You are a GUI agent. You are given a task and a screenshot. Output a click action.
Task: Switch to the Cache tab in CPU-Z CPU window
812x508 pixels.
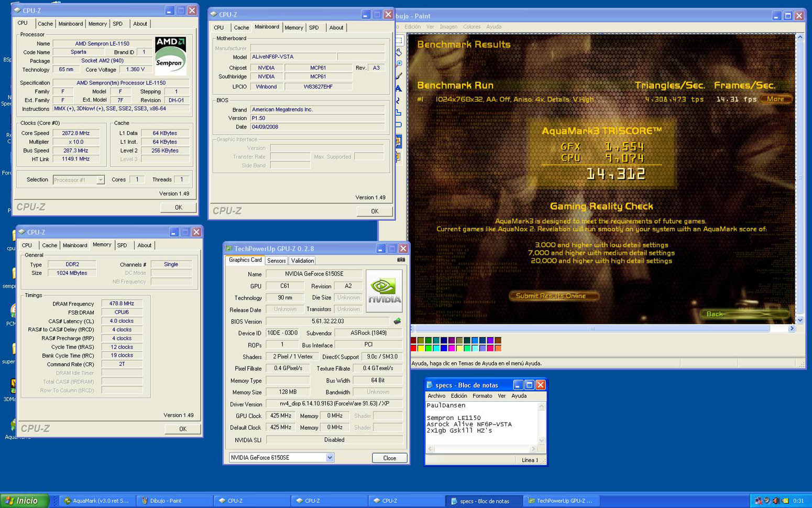pos(45,24)
